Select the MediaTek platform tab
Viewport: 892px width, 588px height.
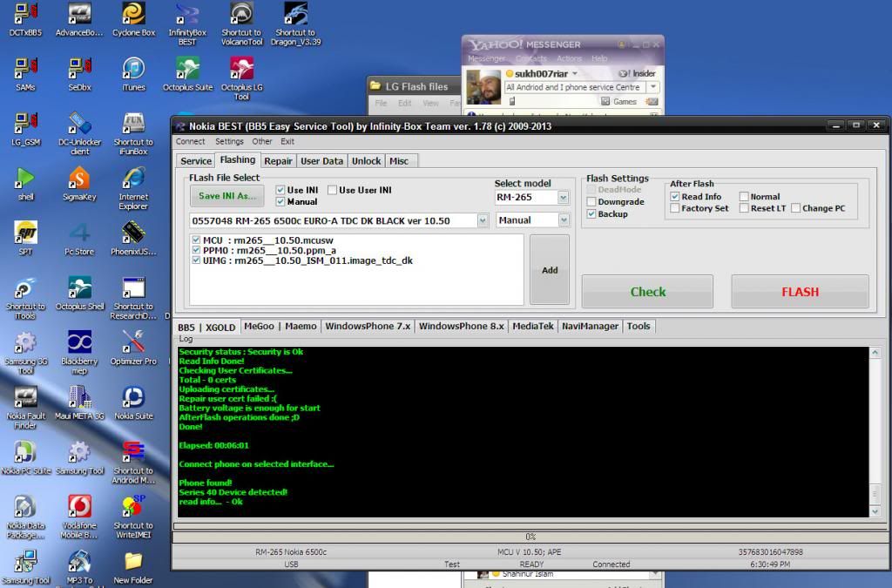click(x=533, y=327)
